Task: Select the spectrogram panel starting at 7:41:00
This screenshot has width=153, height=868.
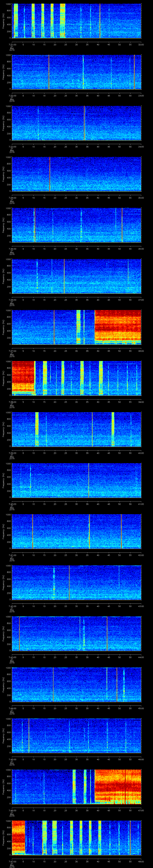Action: point(77,531)
